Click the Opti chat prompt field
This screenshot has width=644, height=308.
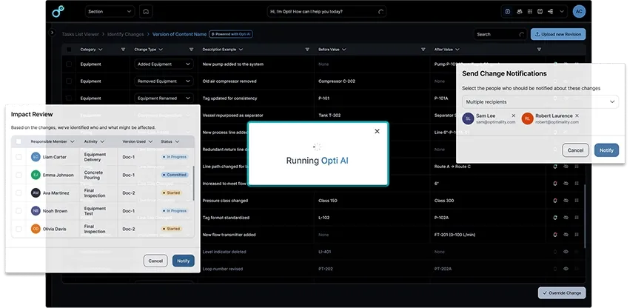[x=326, y=12]
